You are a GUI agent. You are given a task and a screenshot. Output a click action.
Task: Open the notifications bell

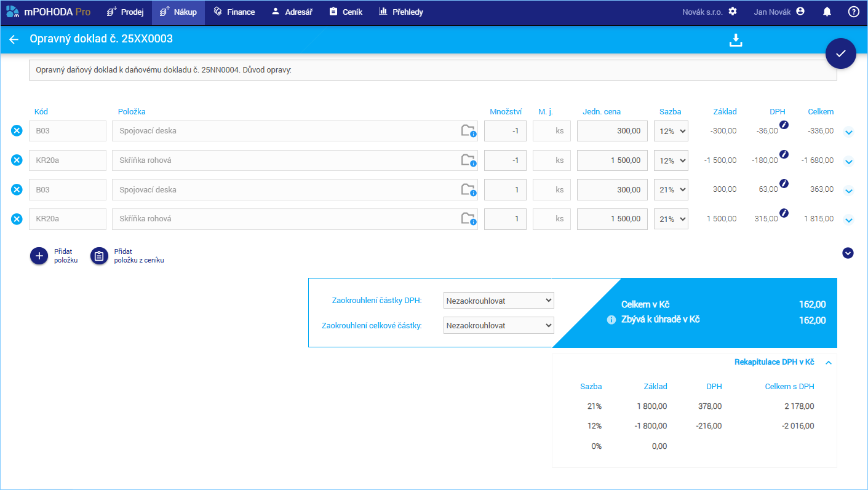tap(827, 12)
